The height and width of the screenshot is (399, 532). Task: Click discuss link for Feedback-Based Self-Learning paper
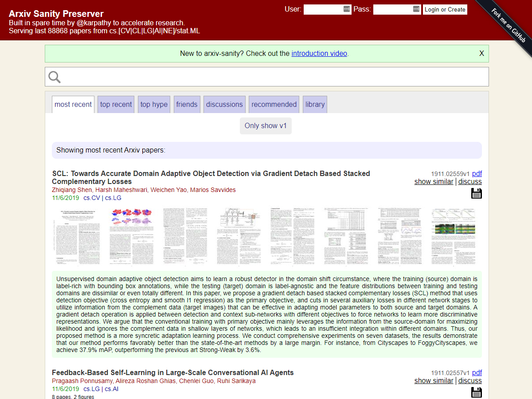click(470, 381)
